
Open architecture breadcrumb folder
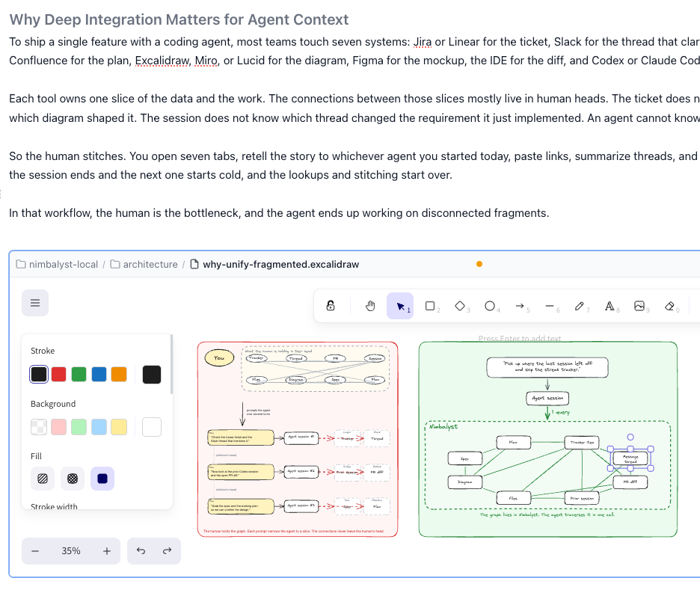(x=144, y=265)
